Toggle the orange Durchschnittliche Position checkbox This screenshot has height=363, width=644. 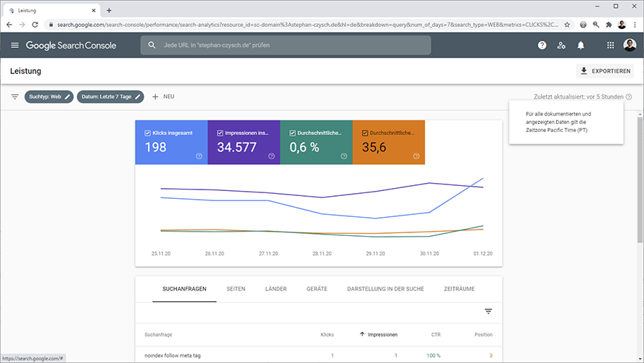[x=365, y=133]
